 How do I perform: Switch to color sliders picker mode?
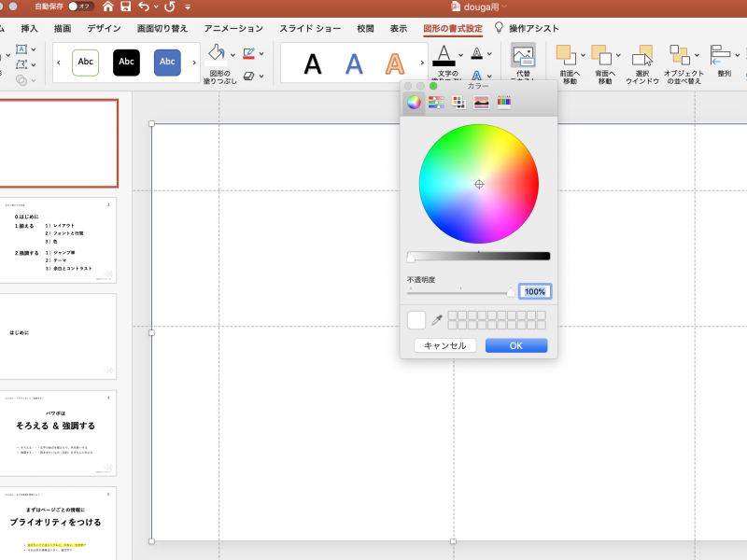(436, 103)
